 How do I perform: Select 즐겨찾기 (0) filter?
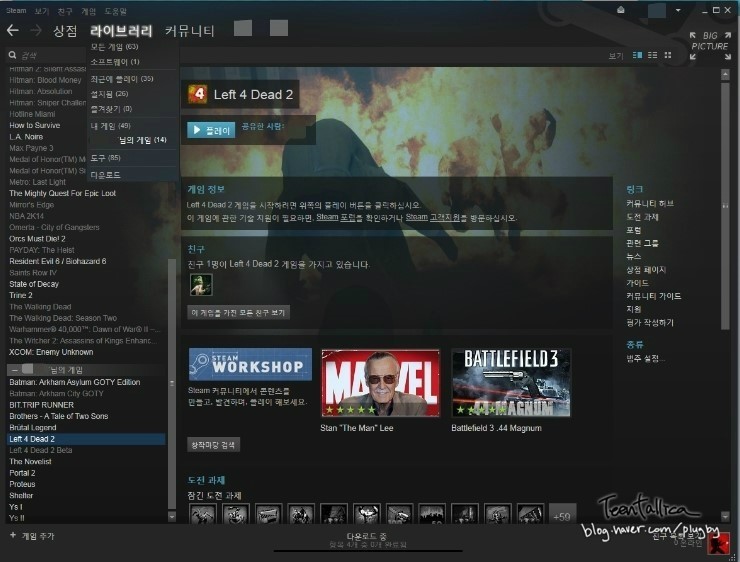pyautogui.click(x=111, y=109)
